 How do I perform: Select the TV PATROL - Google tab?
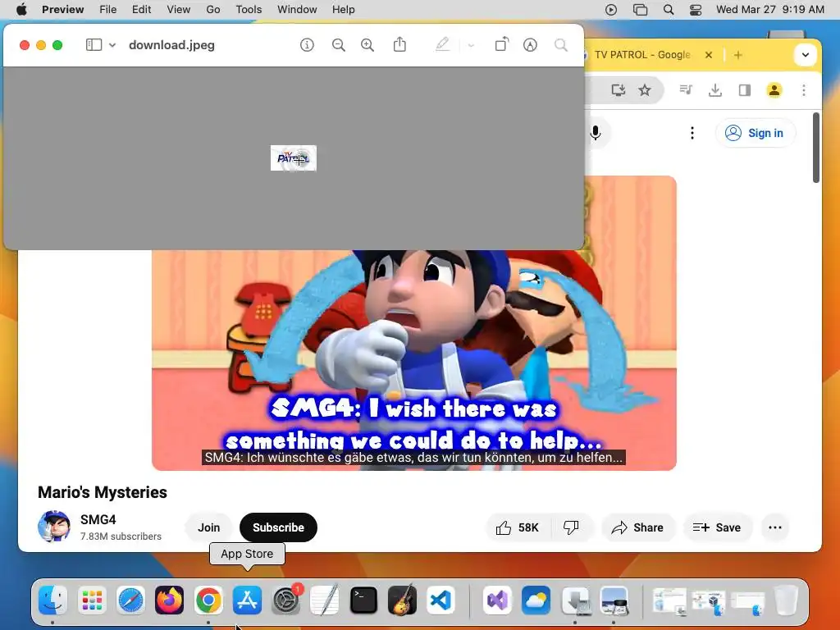point(643,55)
